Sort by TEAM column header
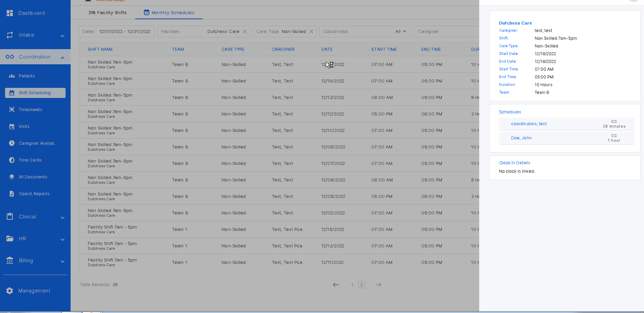This screenshot has width=644, height=313. (178, 49)
